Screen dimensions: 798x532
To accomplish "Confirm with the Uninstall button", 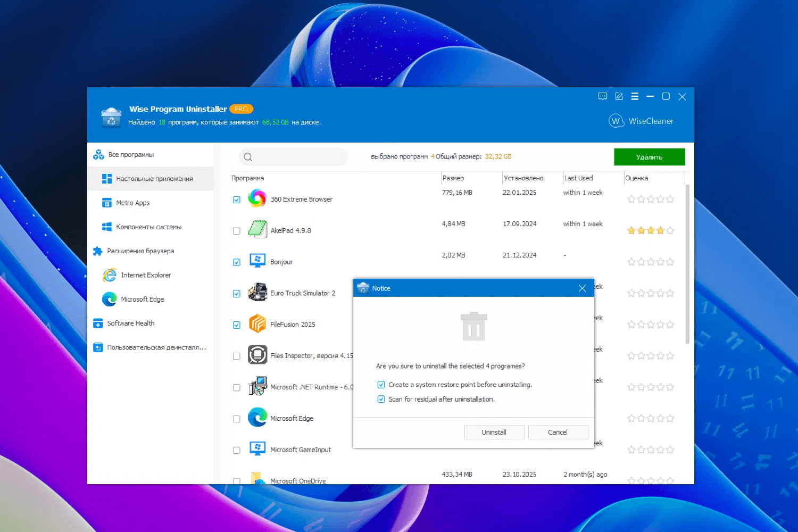I will [494, 433].
